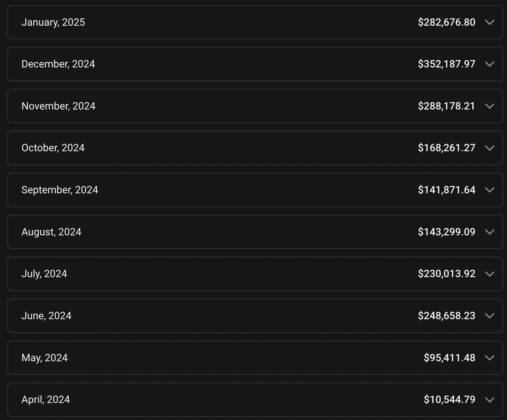
Task: Click the $230,013.92 amount
Action: [x=446, y=274]
